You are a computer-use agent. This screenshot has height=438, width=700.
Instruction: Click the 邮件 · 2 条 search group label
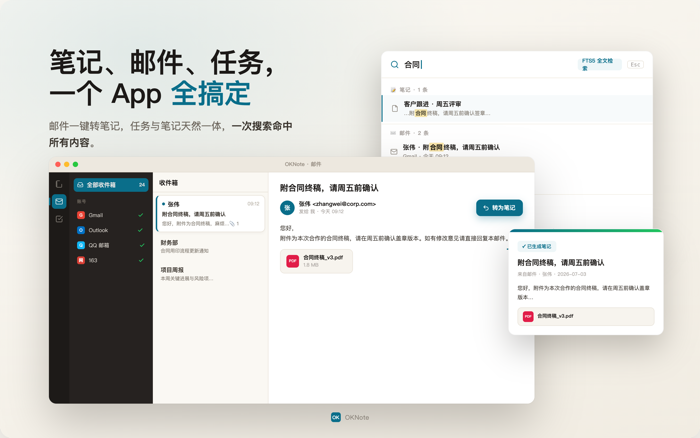click(414, 133)
